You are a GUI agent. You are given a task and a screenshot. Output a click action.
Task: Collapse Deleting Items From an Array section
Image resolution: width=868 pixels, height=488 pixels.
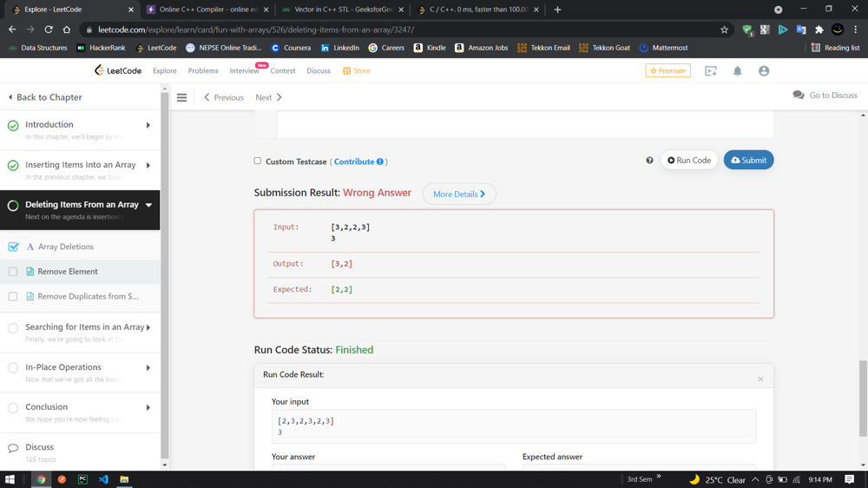pos(148,205)
